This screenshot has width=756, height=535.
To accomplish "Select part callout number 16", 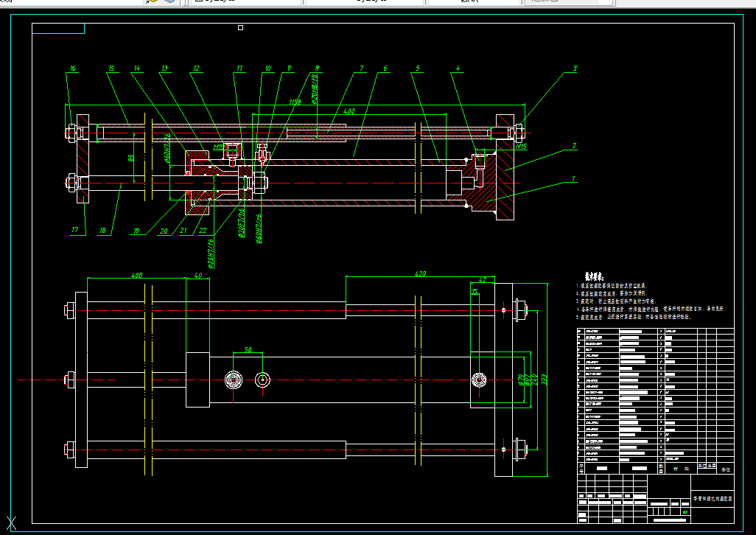I will pyautogui.click(x=73, y=69).
